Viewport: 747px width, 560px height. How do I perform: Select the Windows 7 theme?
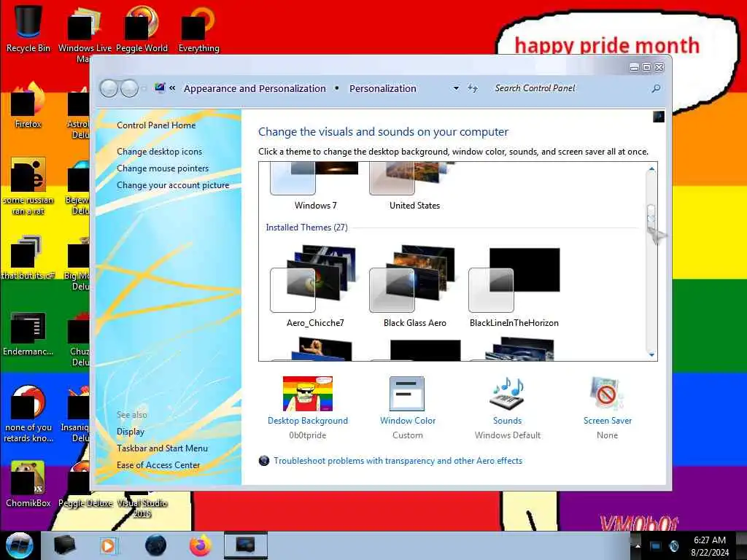[x=315, y=186]
